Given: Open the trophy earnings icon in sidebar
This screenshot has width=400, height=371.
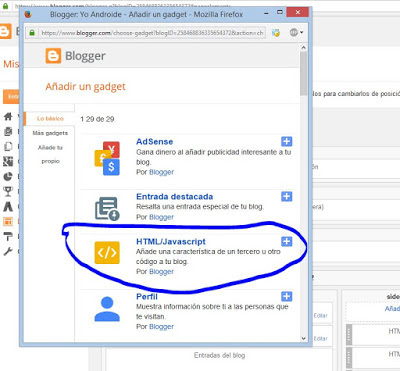Looking at the screenshot, I should point(8,191).
